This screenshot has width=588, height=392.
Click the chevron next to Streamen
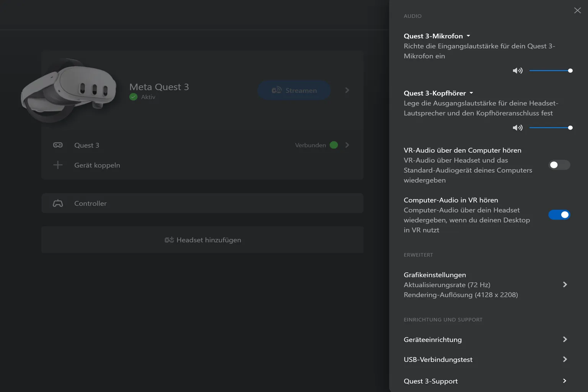tap(347, 90)
